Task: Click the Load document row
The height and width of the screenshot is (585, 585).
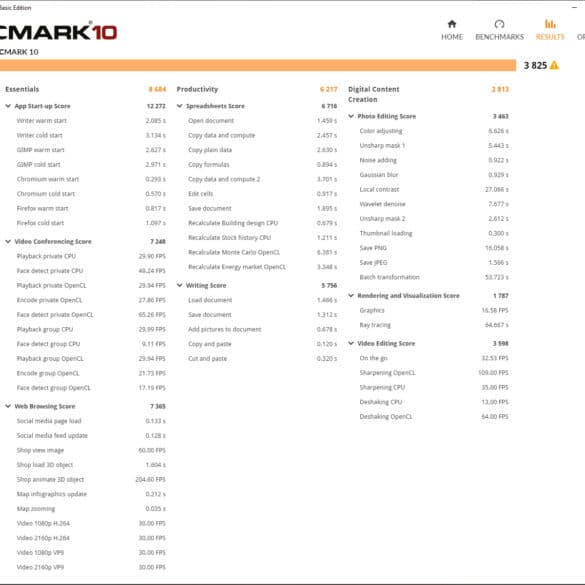Action: pyautogui.click(x=263, y=300)
